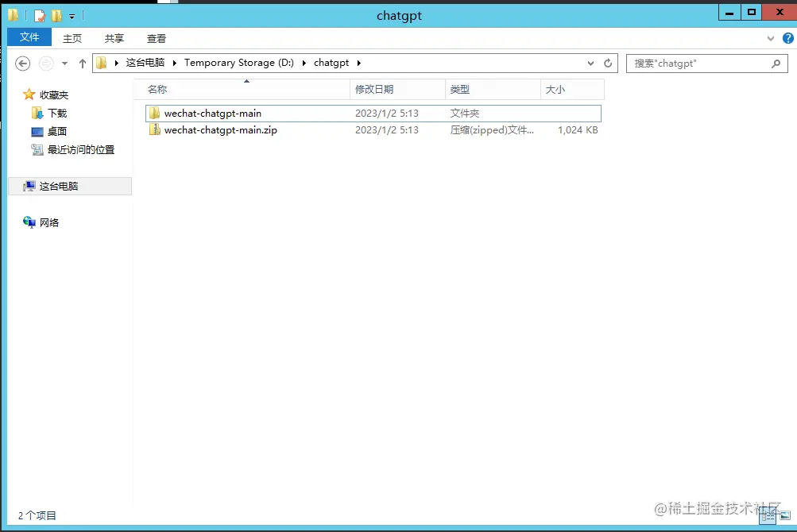
Task: Navigate to 这台电脑 in the address bar
Action: pos(145,63)
